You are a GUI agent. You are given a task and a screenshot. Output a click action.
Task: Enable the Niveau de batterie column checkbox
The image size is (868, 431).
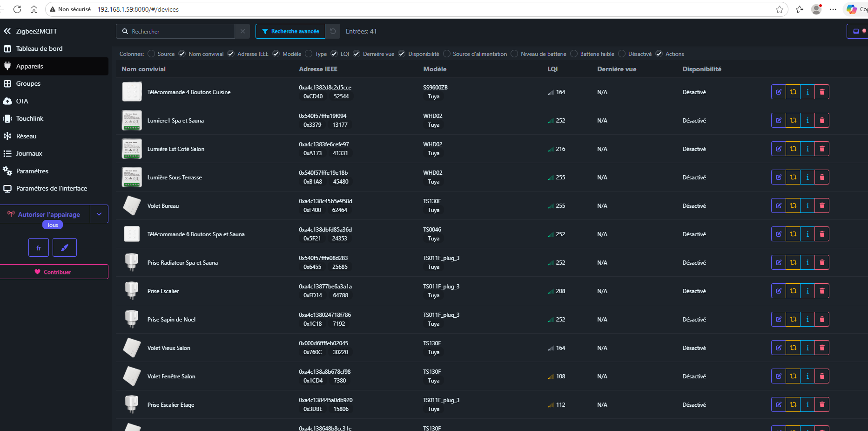tap(514, 54)
